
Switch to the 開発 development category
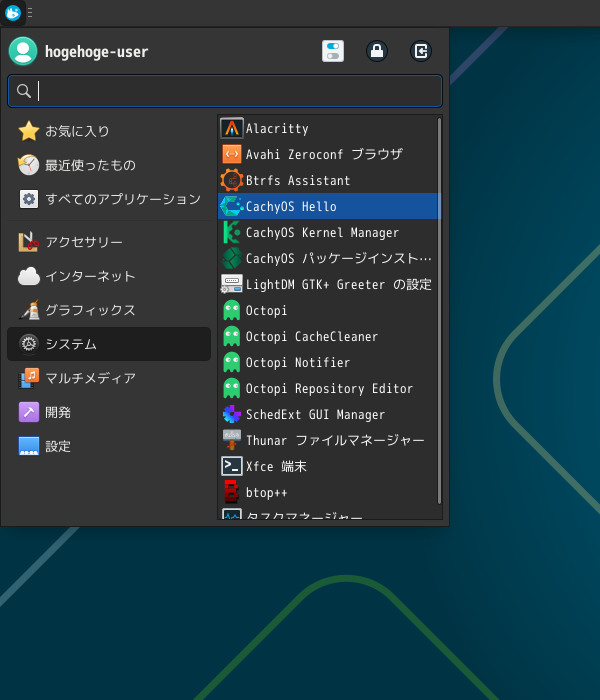tap(58, 412)
